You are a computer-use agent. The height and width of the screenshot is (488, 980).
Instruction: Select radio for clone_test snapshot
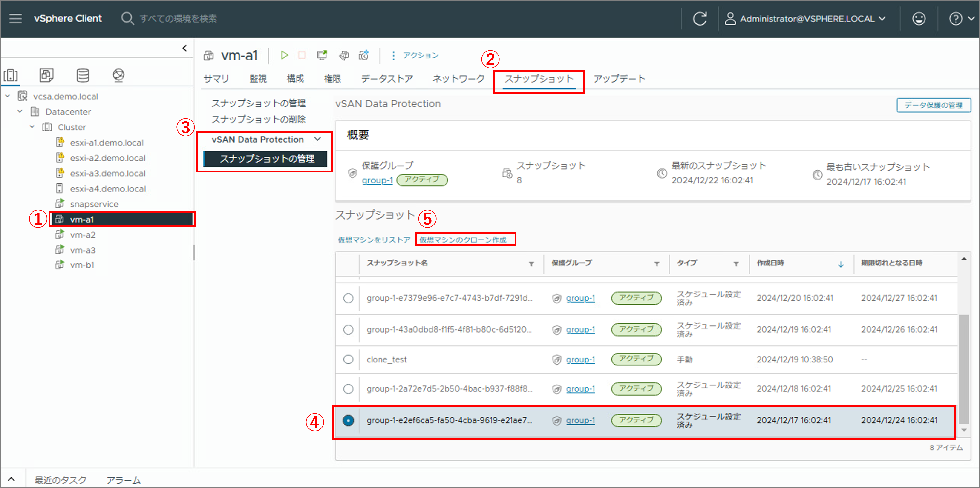[x=348, y=359]
